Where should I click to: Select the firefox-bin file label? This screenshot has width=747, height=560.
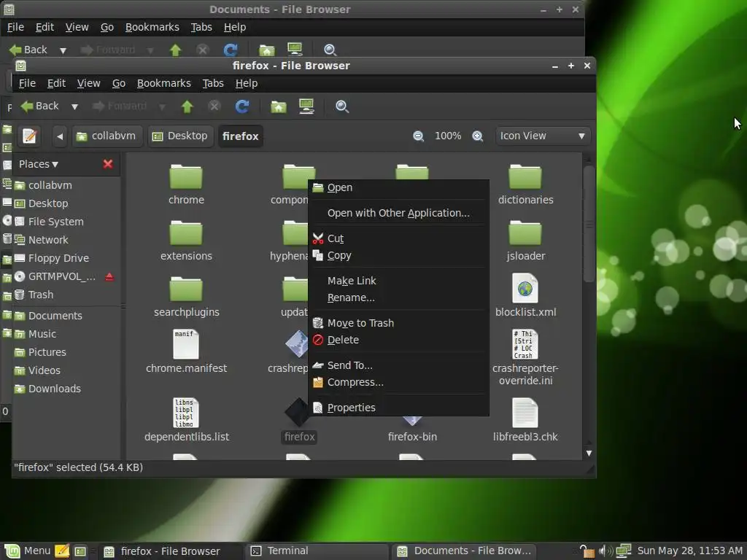pyautogui.click(x=412, y=437)
